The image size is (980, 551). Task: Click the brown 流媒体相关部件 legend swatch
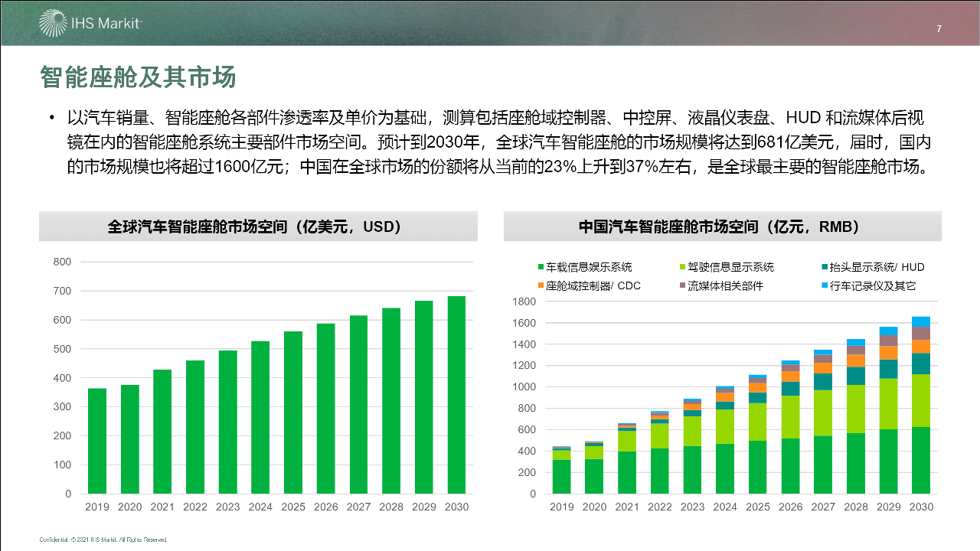point(683,286)
